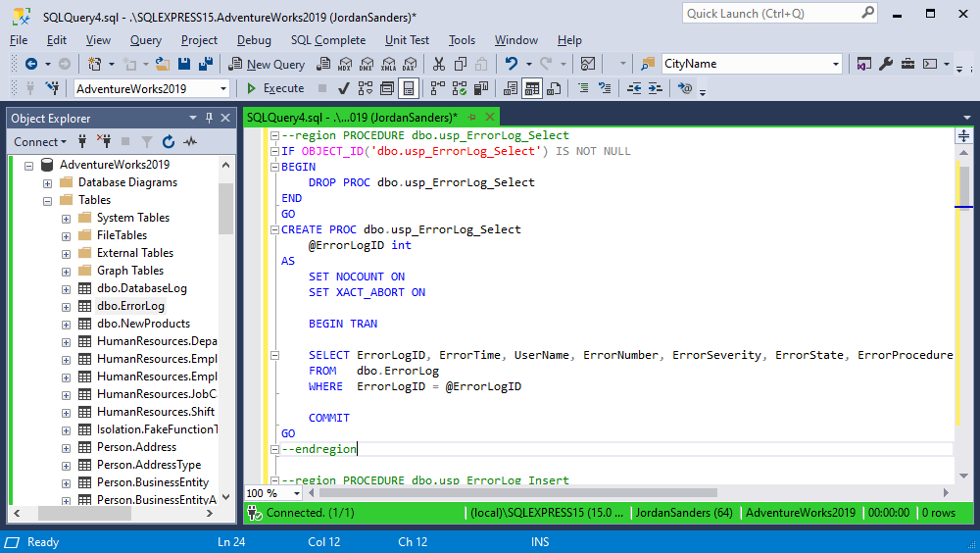Switch to Results to File mode
The height and width of the screenshot is (553, 980).
click(x=554, y=89)
